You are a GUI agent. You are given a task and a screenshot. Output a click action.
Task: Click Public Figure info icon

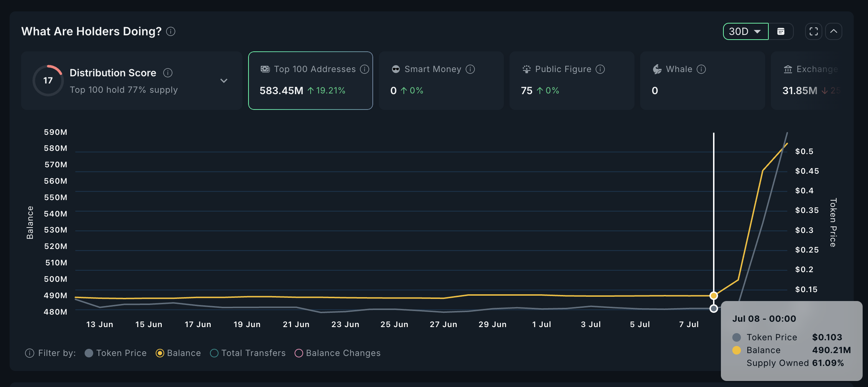click(x=600, y=69)
